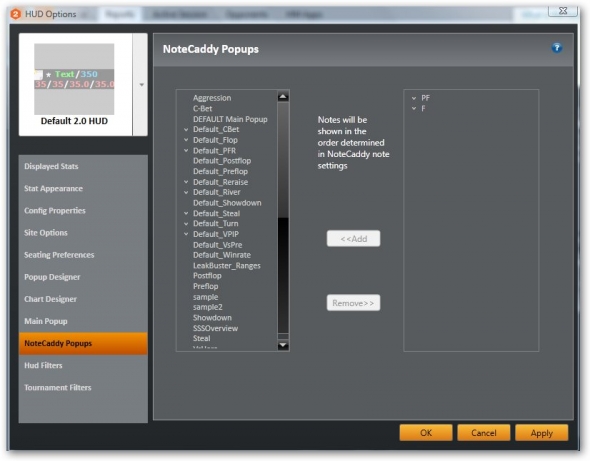Expand the Default_Turn chevron
The width and height of the screenshot is (590, 461).
[x=186, y=224]
